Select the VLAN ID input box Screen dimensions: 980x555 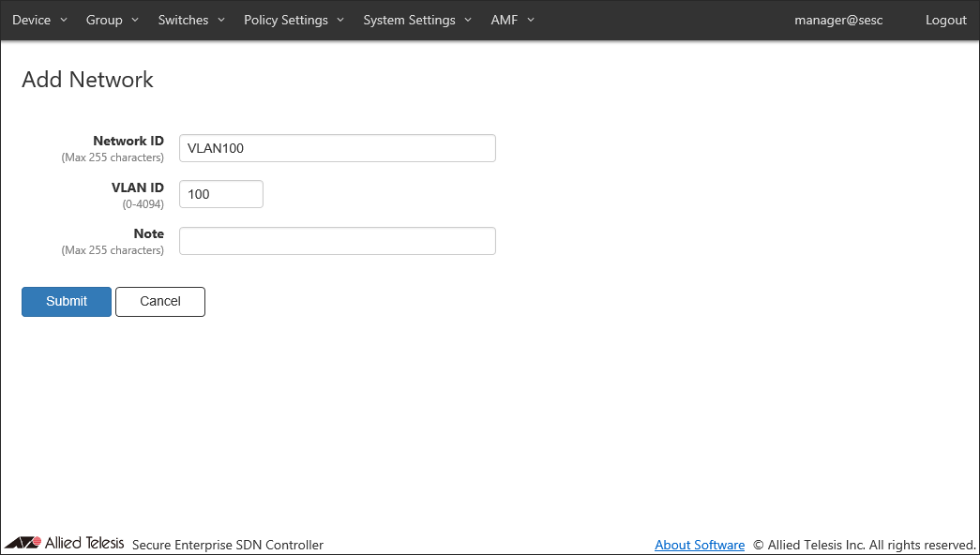tap(220, 194)
